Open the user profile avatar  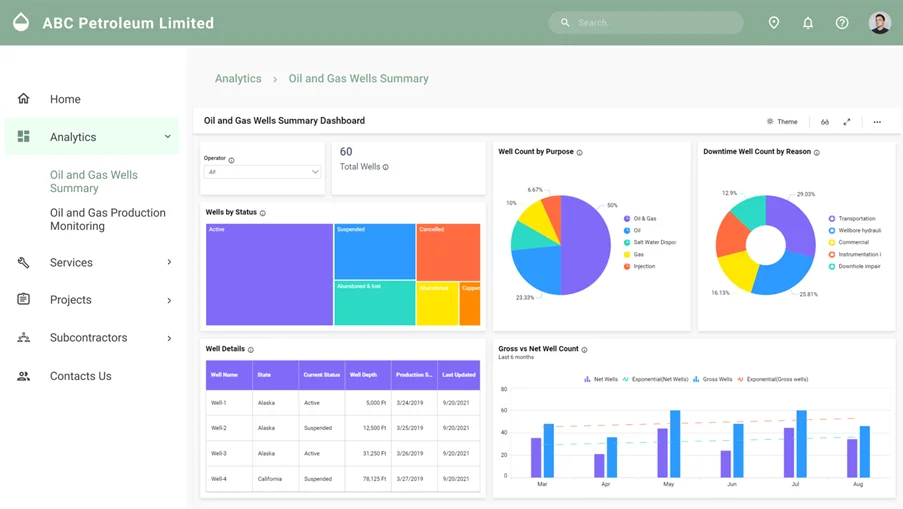(879, 23)
